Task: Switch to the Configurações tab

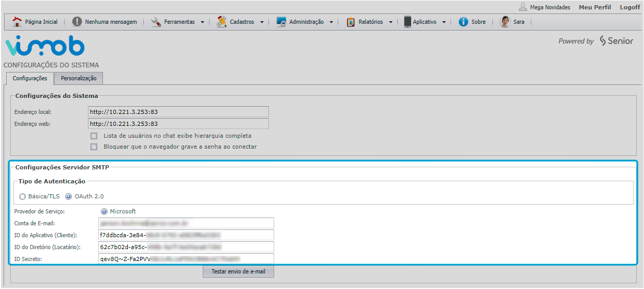Action: click(x=30, y=78)
